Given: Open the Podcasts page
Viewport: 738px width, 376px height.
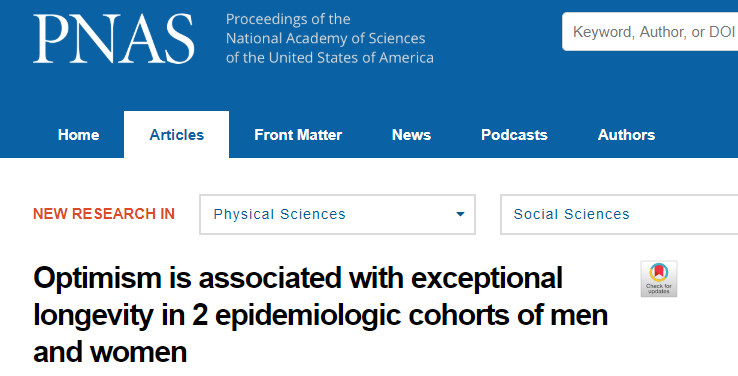Looking at the screenshot, I should (x=514, y=135).
